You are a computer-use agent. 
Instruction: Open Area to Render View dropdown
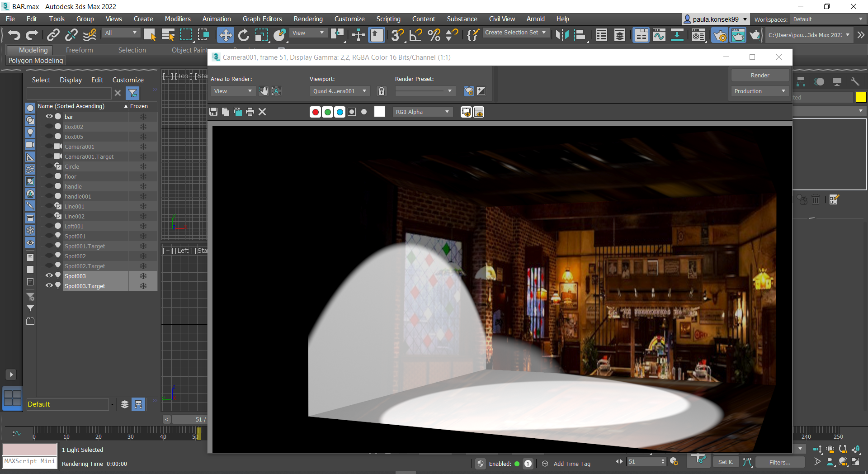pyautogui.click(x=233, y=91)
